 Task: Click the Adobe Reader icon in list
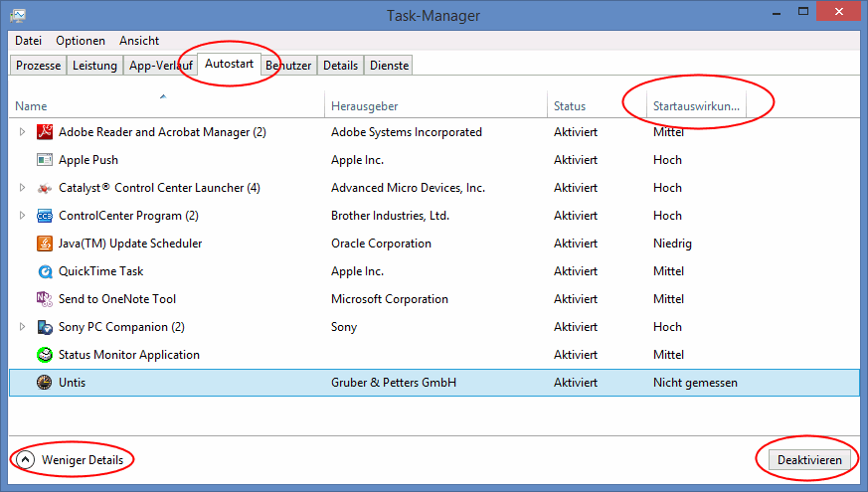(44, 132)
